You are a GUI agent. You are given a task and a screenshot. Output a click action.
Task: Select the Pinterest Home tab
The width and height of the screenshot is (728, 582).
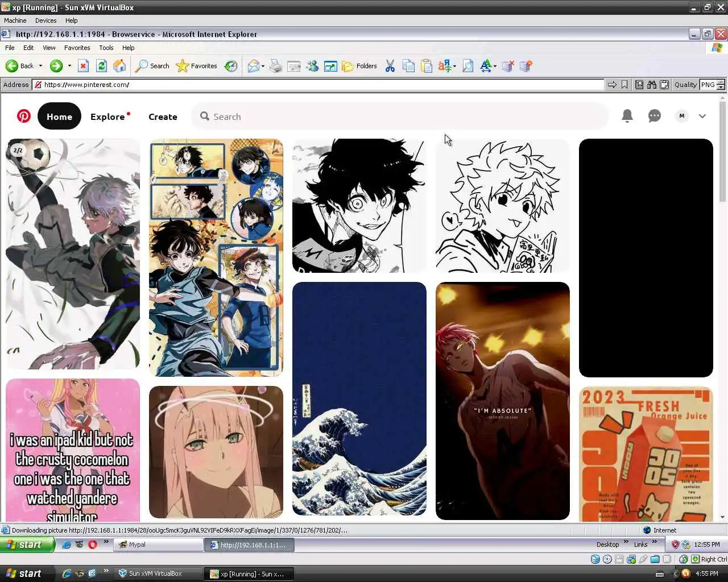click(x=59, y=116)
